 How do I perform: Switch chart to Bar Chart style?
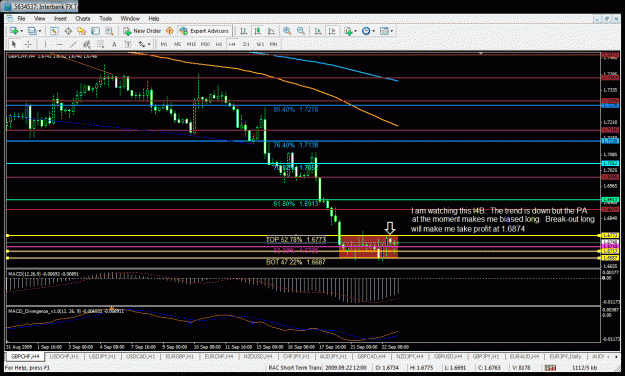(244, 31)
